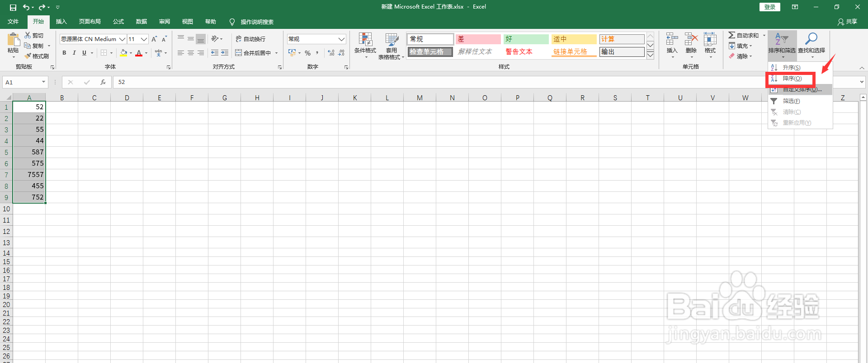Toggle Bold formatting
This screenshot has height=363, width=868.
coord(64,53)
